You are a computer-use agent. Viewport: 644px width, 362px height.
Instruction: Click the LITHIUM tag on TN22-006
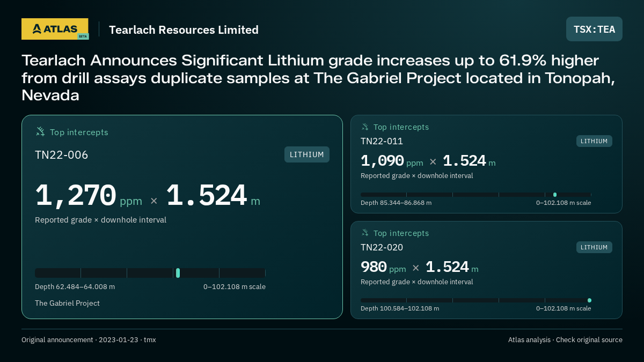coord(307,154)
